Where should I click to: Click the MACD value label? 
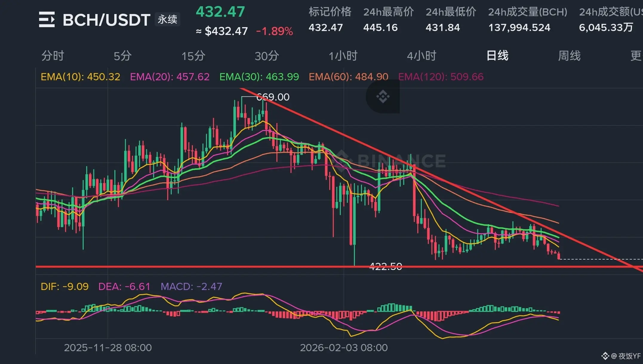[x=191, y=286]
